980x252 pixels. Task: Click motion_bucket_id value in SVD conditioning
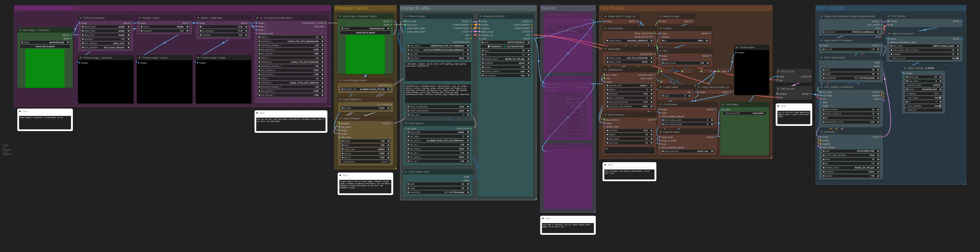pos(851,114)
